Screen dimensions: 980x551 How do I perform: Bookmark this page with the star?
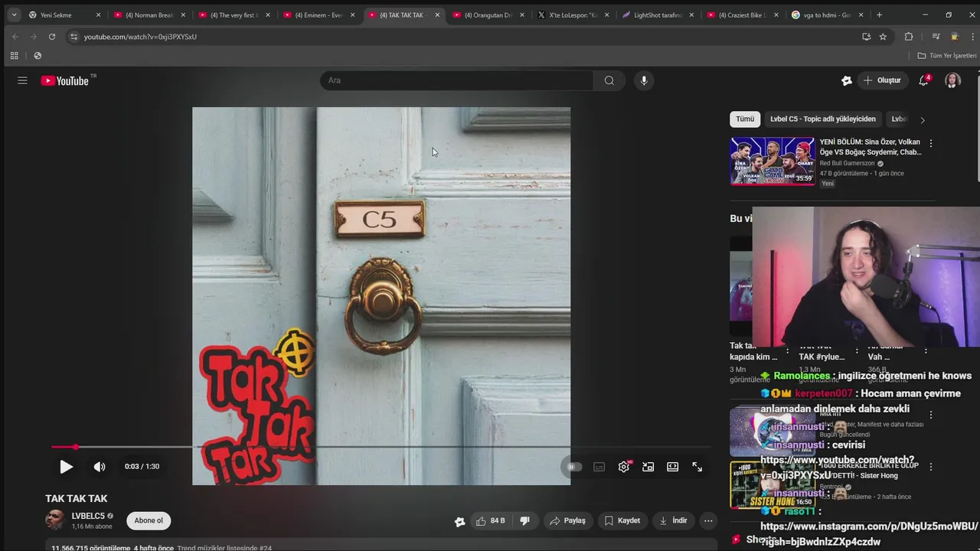tap(883, 37)
